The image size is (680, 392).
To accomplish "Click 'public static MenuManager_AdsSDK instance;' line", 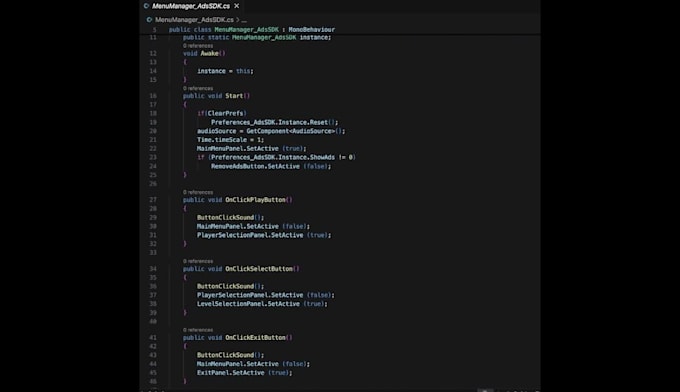I will [257, 38].
